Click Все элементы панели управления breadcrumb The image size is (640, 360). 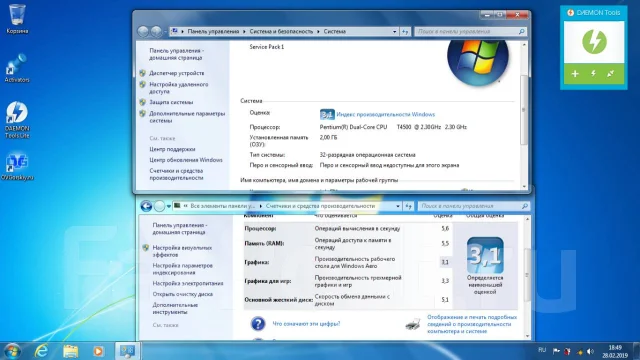tap(222, 206)
